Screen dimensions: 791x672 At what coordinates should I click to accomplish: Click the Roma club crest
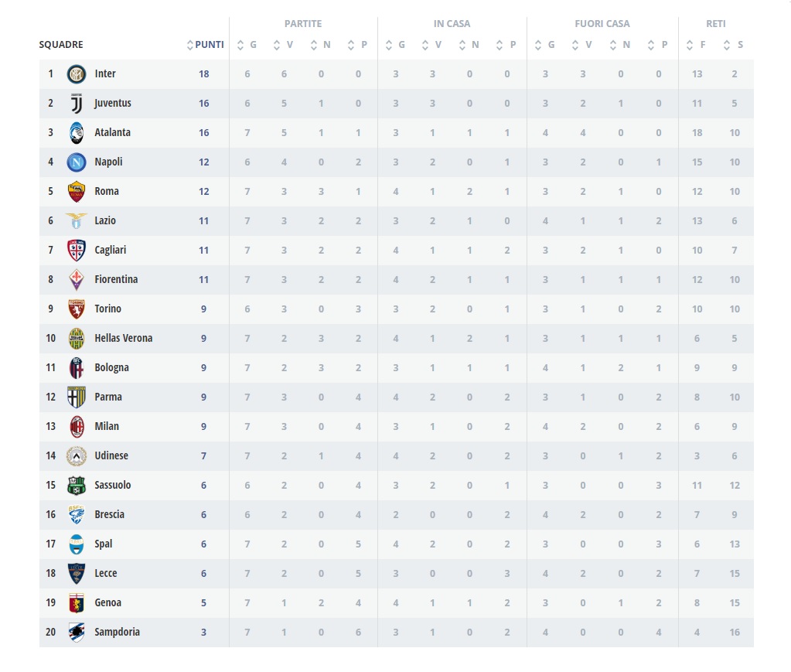77,192
